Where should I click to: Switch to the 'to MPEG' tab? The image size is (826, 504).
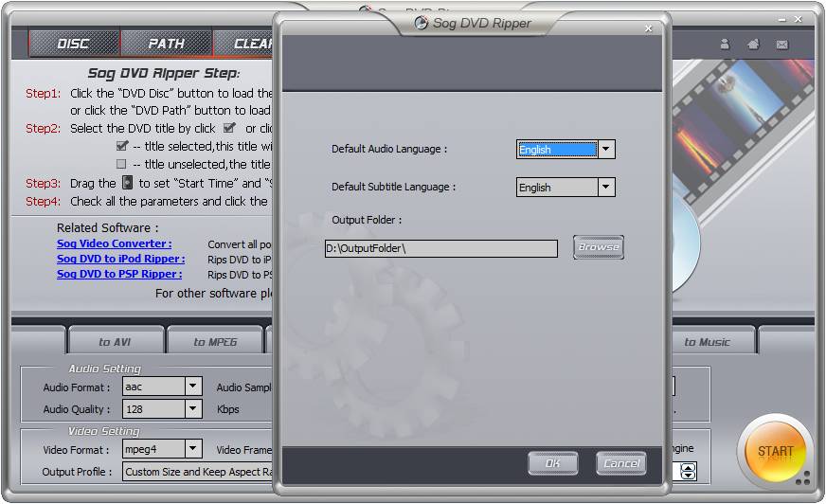(214, 342)
